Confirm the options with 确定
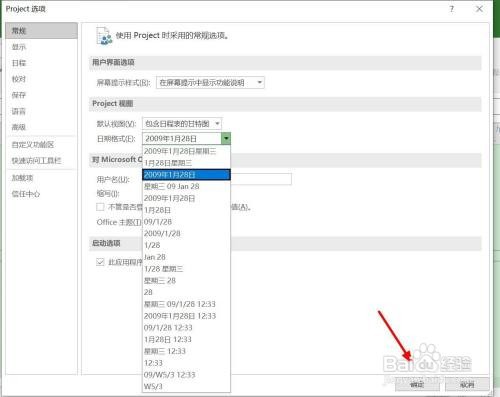This screenshot has height=397, width=500. pyautogui.click(x=417, y=385)
